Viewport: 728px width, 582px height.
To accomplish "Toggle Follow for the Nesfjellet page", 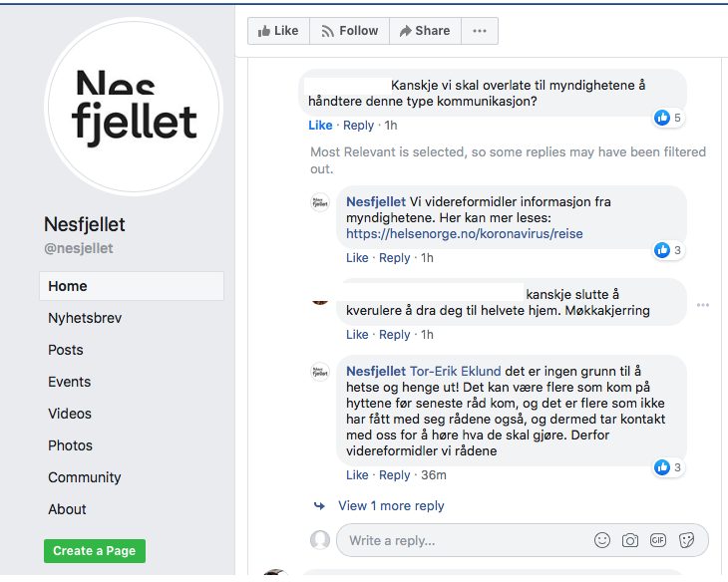I will [349, 31].
